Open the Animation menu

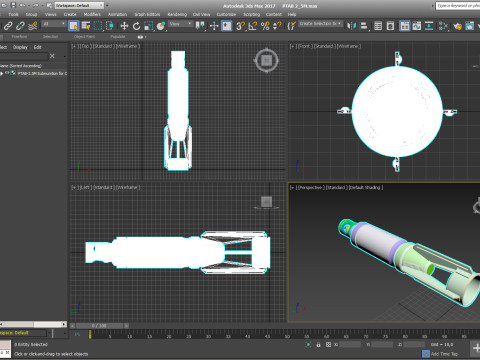pos(117,14)
